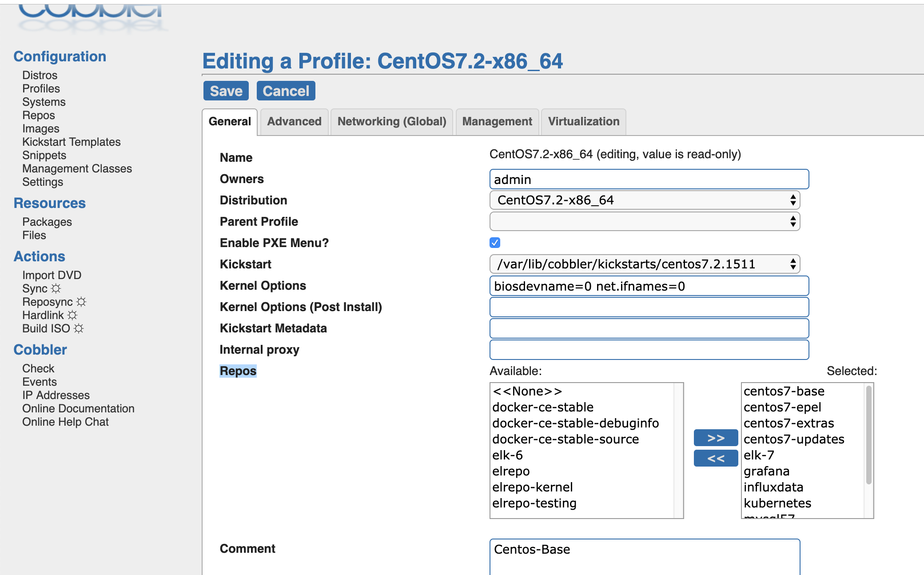Click the Selected repos list scrollbar
The image size is (924, 575).
point(868,435)
